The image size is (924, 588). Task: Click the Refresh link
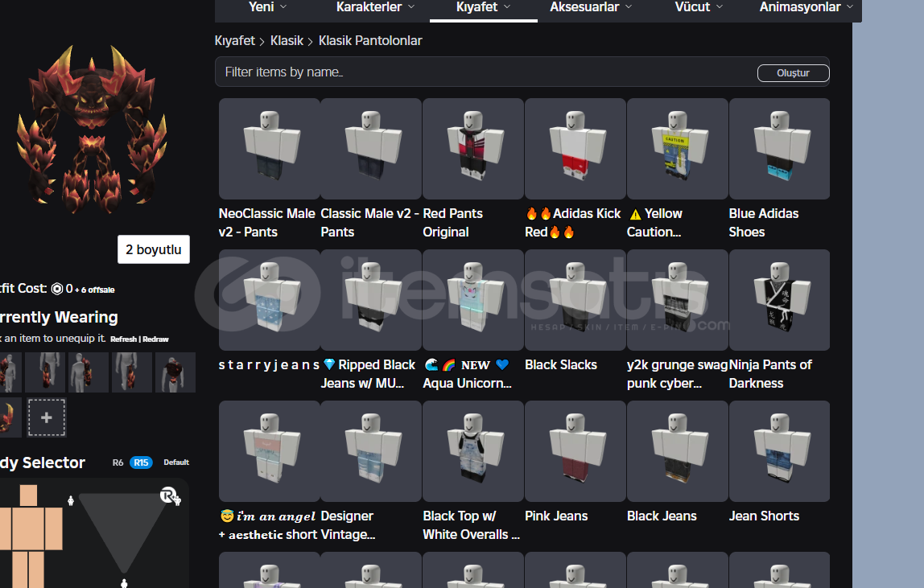pos(123,339)
